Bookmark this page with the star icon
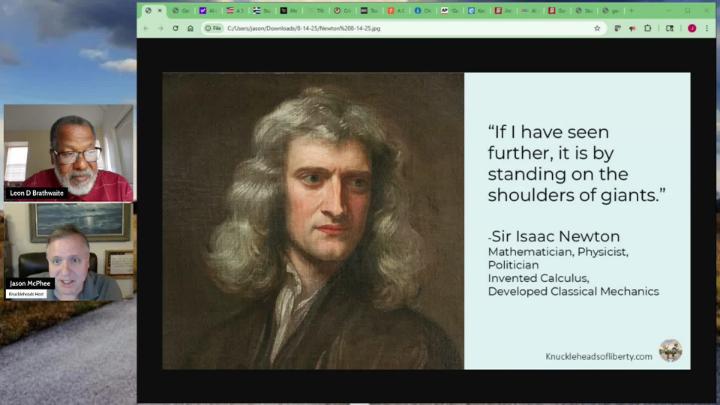This screenshot has width=720, height=405. 597,28
